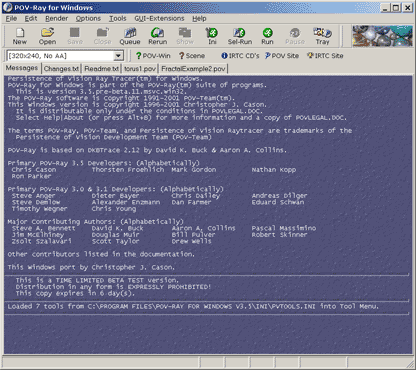Screen dimensions: 416x370
Task: Open the File menu
Action: click(x=11, y=19)
